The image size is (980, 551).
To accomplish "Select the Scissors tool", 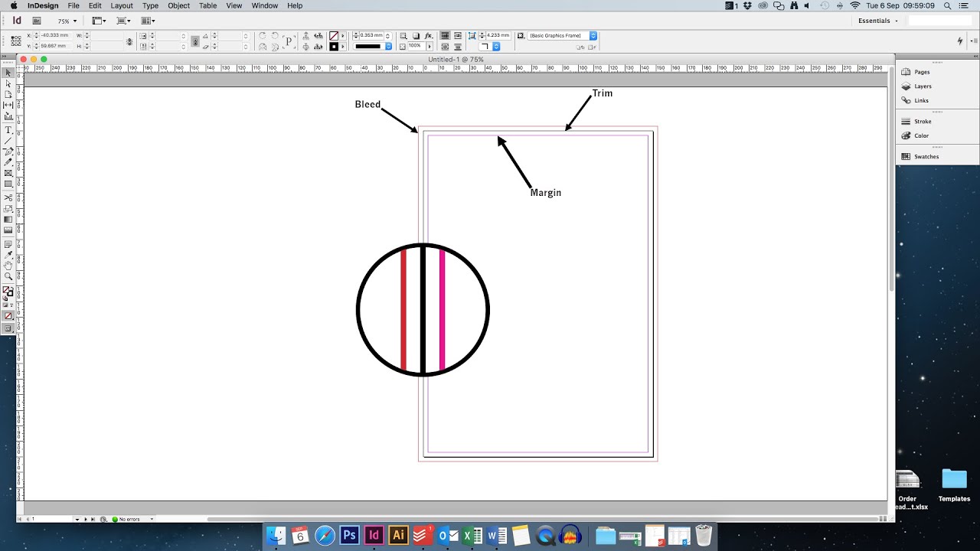I will coord(8,198).
